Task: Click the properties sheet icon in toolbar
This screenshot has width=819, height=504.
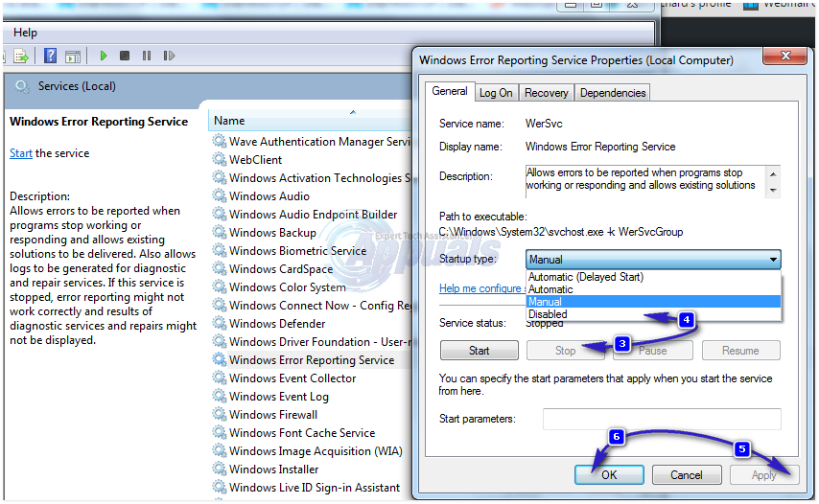Action: coord(73,57)
